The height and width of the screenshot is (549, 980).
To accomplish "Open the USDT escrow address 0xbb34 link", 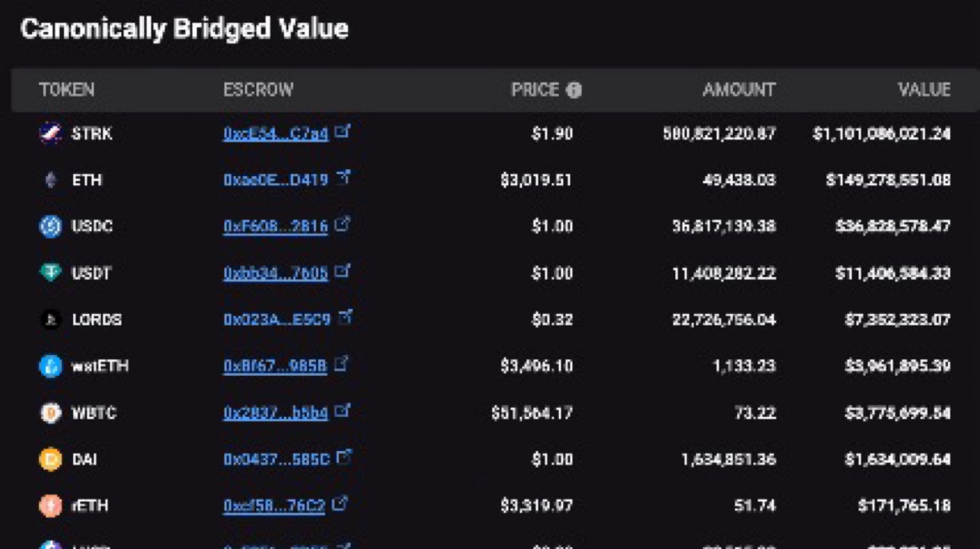I will (276, 273).
